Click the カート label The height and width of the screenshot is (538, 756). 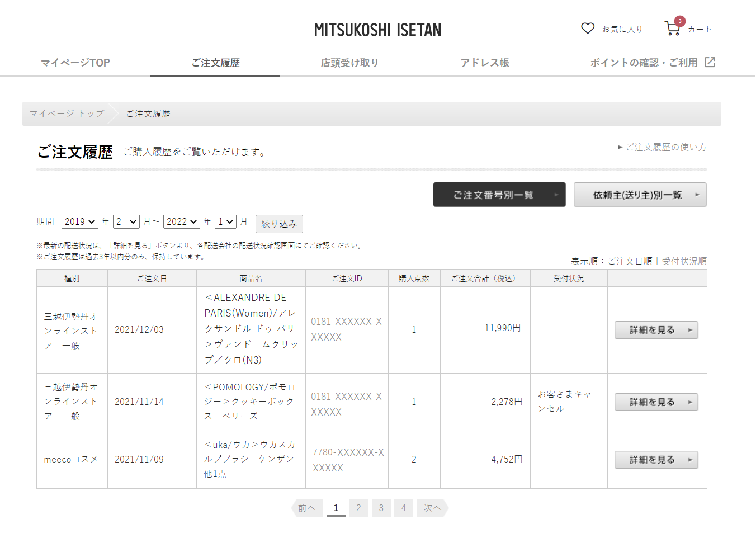(x=700, y=29)
